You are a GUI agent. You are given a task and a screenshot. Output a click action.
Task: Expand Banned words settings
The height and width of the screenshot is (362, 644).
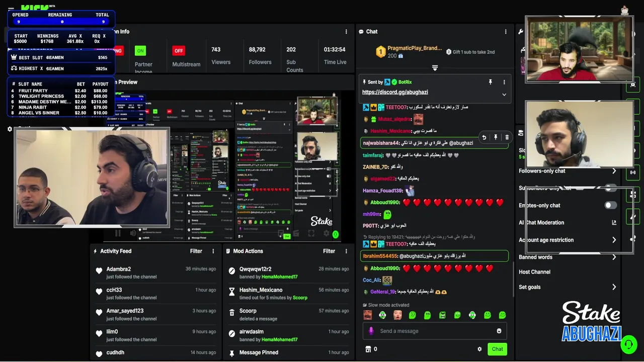614,257
